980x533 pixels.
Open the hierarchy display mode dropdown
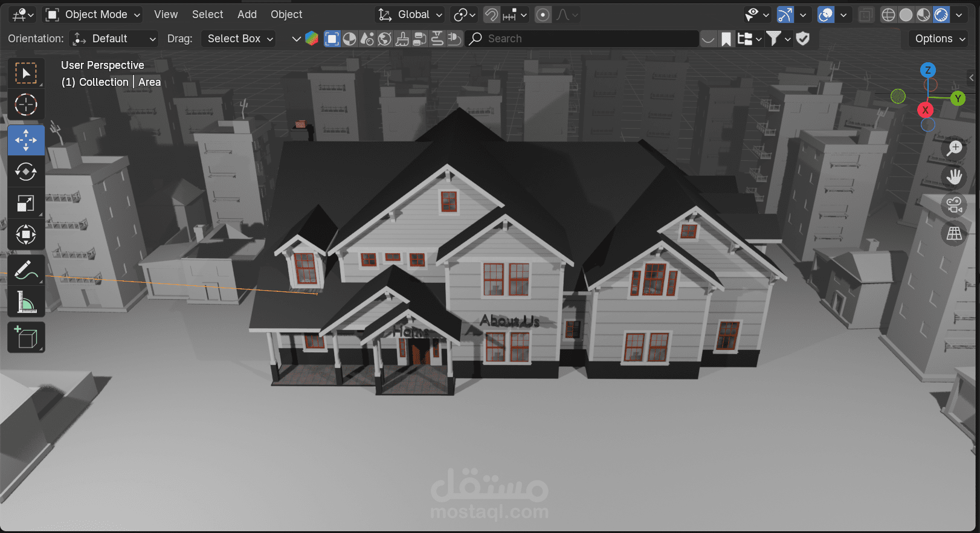pos(749,39)
